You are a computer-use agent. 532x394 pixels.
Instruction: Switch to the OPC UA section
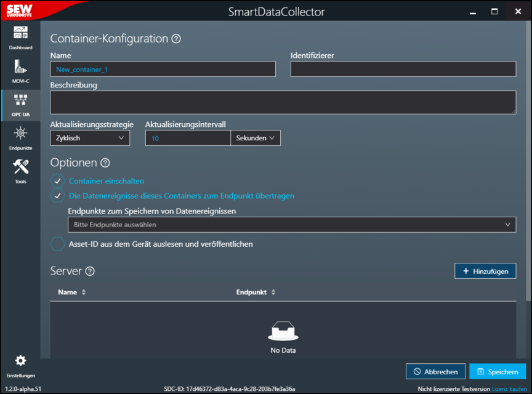pos(20,105)
